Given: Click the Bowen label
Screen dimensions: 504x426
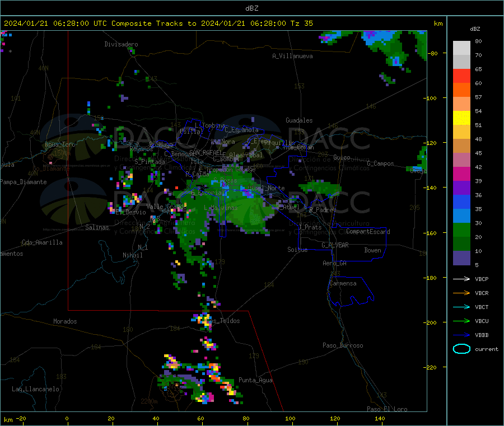Looking at the screenshot, I should [373, 250].
